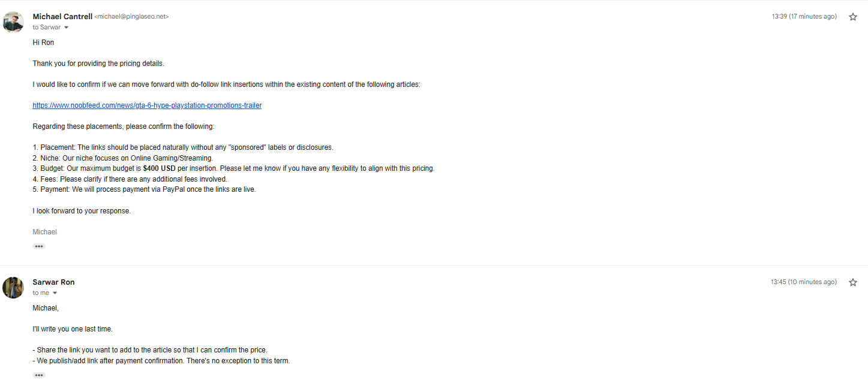The width and height of the screenshot is (868, 386).
Task: Select the michael@pinglaseo.net email address
Action: click(x=131, y=17)
